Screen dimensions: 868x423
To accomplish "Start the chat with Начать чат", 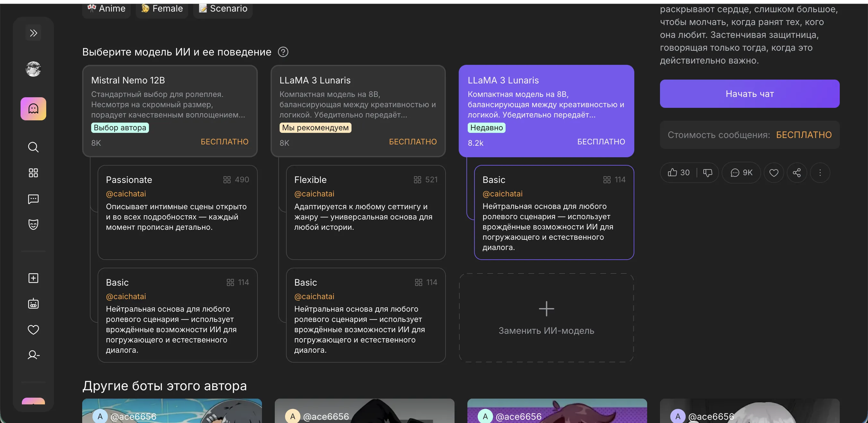I will click(750, 94).
